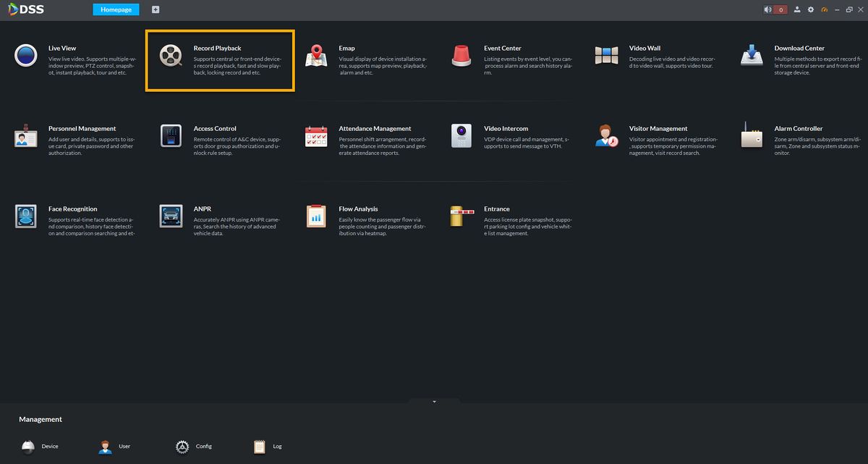Open Face Recognition module icon
The width and height of the screenshot is (868, 464).
coord(26,216)
